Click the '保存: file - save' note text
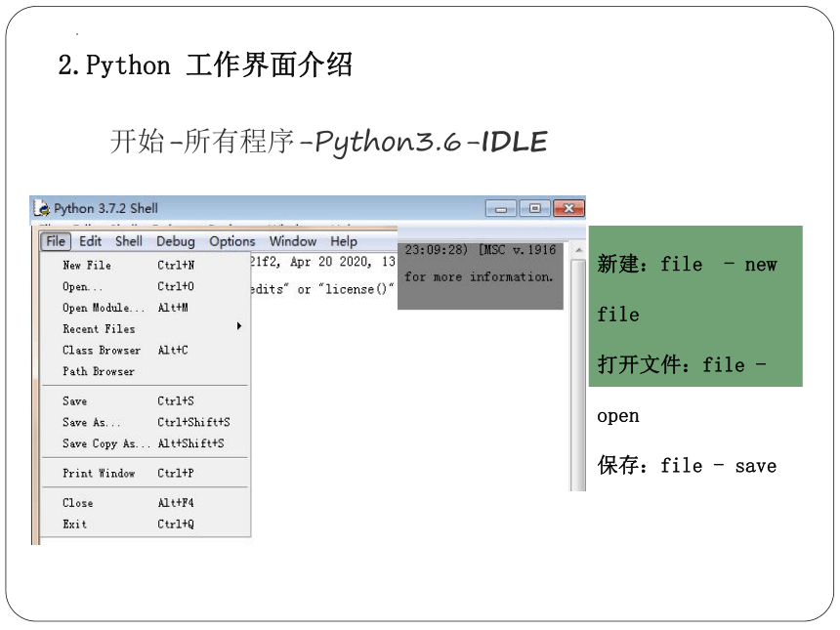Screen dimensions: 840x630 [687, 466]
